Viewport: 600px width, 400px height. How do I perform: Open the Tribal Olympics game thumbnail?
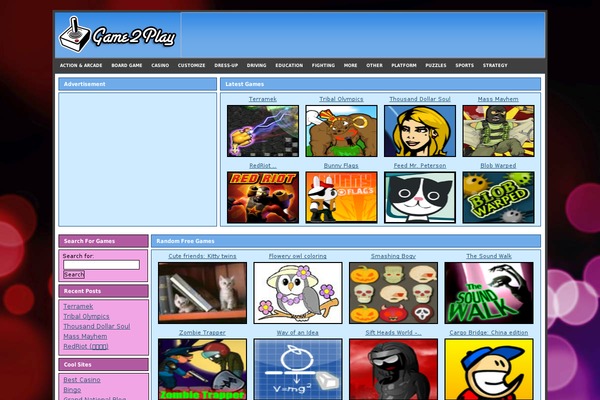click(x=341, y=131)
